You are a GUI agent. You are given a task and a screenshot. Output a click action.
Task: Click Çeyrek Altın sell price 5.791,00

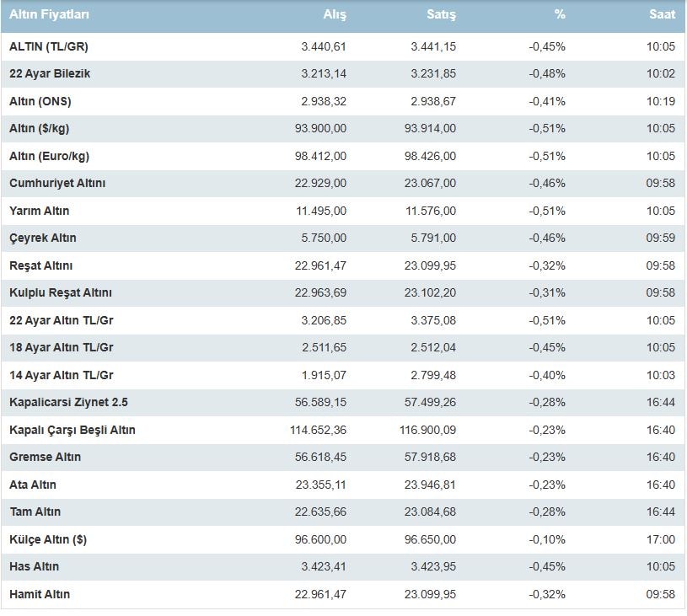(433, 238)
